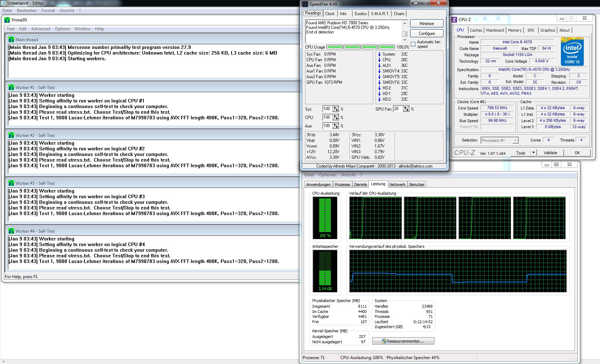The image size is (600, 364).
Task: Click the Aux fan speed percentage field
Action: point(327,126)
